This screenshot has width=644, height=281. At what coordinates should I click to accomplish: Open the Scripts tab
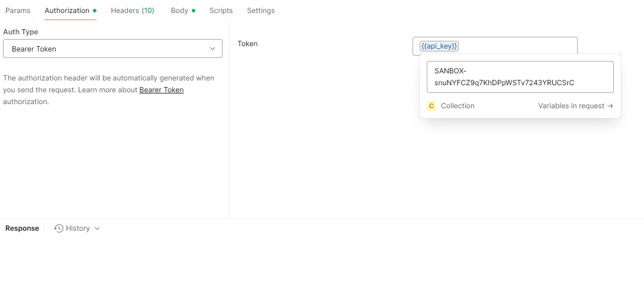tap(221, 11)
